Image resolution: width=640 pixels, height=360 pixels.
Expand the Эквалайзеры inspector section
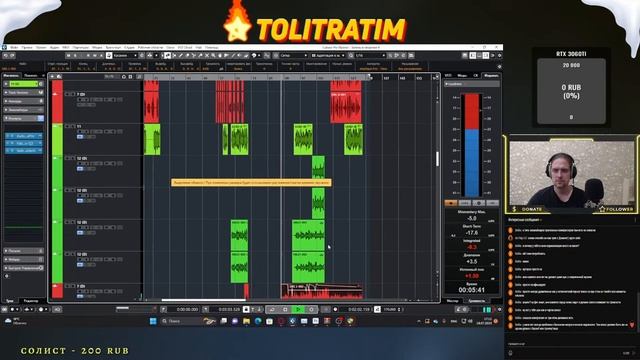[x=23, y=110]
